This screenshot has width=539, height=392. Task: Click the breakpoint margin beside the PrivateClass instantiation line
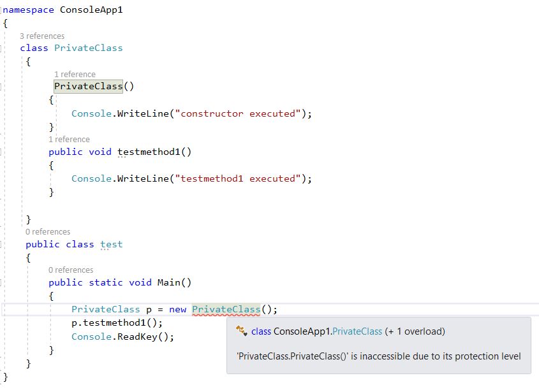[x=3, y=309]
